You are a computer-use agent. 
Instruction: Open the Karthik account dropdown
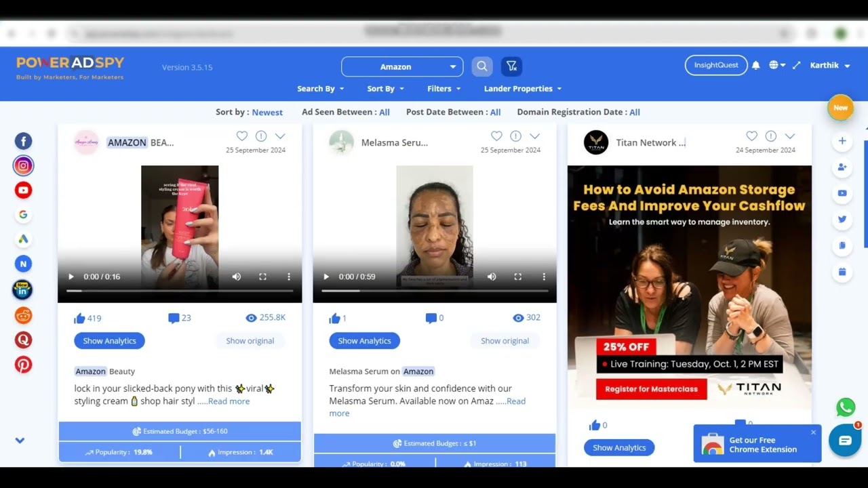[x=830, y=65]
